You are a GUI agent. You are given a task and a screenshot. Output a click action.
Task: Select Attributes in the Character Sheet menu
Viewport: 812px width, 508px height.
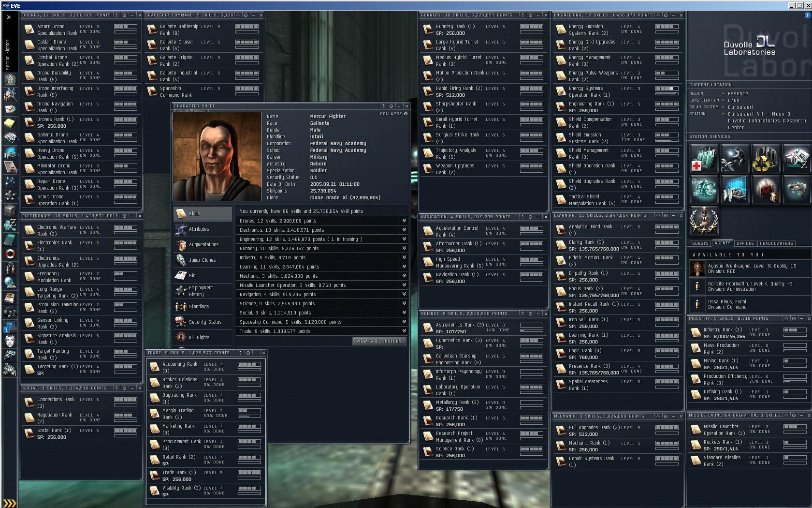pos(203,229)
